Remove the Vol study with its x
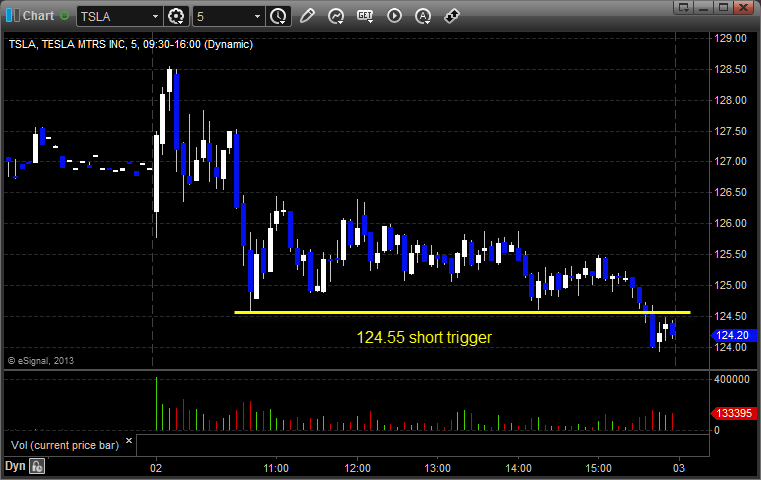The image size is (761, 480). tap(129, 441)
